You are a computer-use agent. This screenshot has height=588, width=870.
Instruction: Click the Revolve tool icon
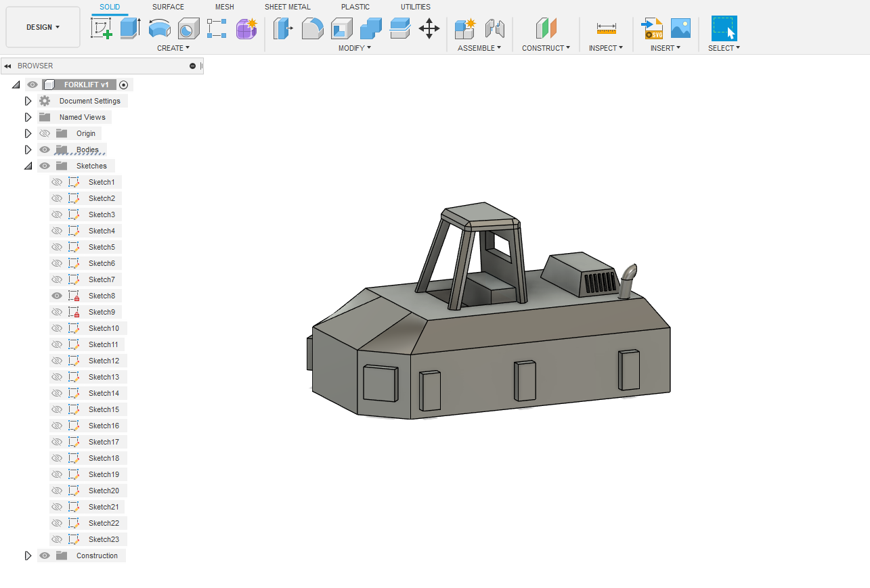point(158,28)
